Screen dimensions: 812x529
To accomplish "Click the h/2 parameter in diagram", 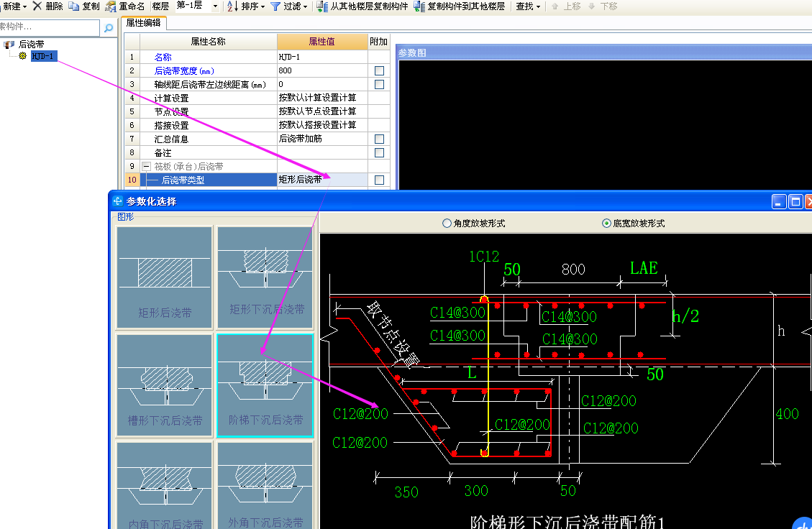I will click(685, 316).
